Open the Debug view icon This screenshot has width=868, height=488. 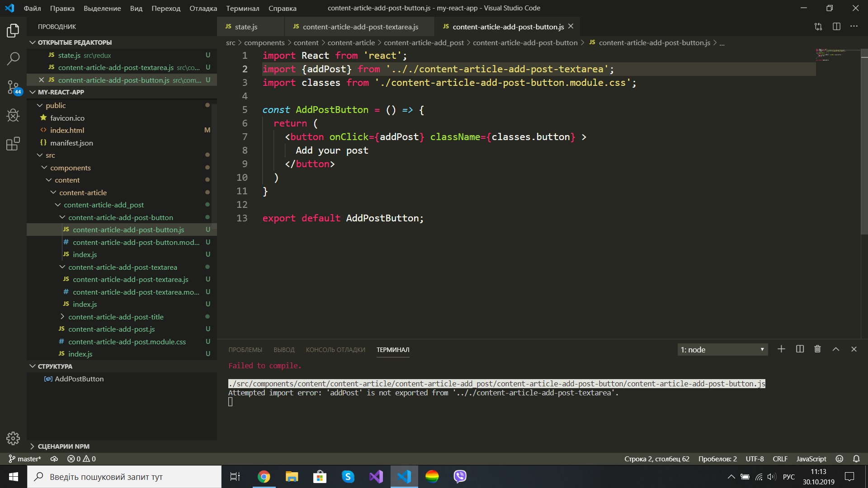pyautogui.click(x=13, y=115)
